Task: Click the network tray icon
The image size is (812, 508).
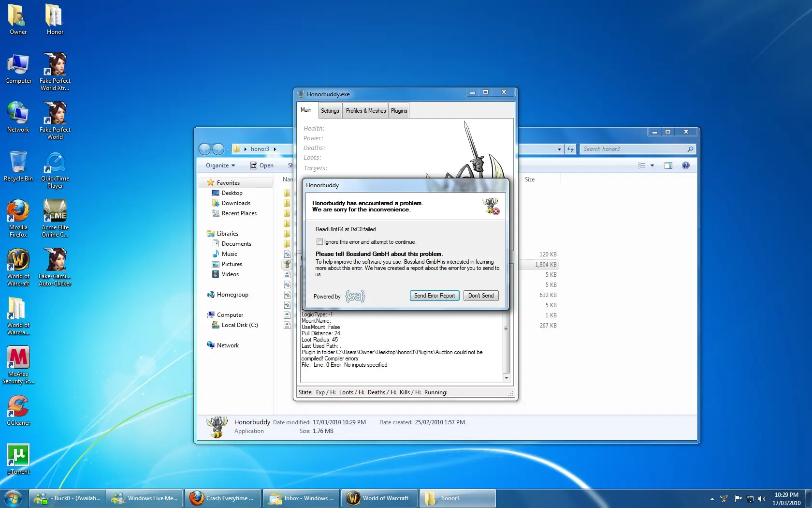Action: [750, 498]
